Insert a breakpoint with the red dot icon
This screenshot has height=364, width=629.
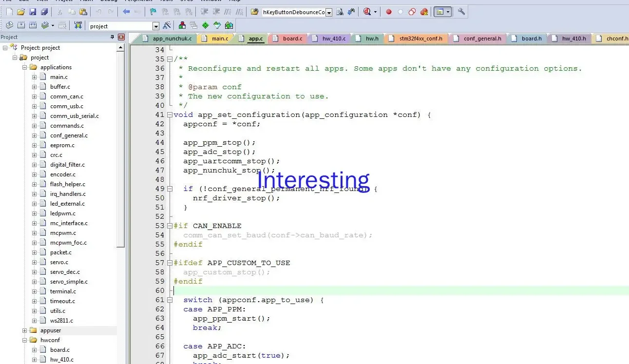[x=389, y=12]
